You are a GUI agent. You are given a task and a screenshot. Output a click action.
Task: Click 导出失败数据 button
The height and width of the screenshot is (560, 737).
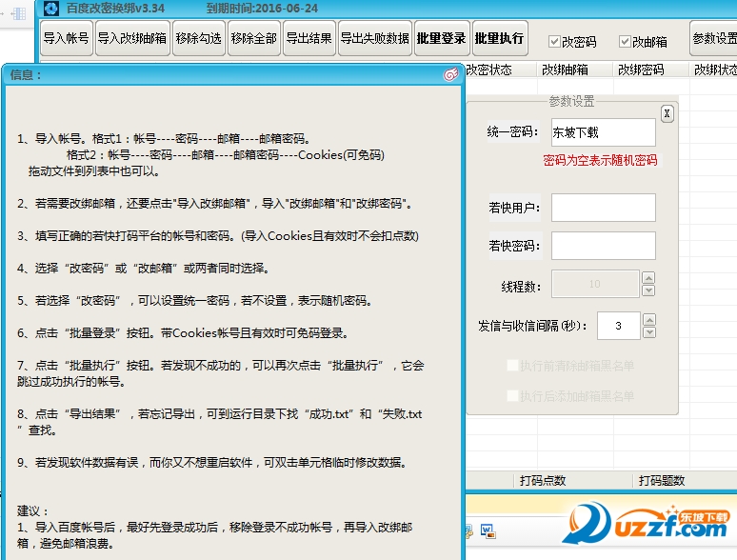[x=375, y=38]
